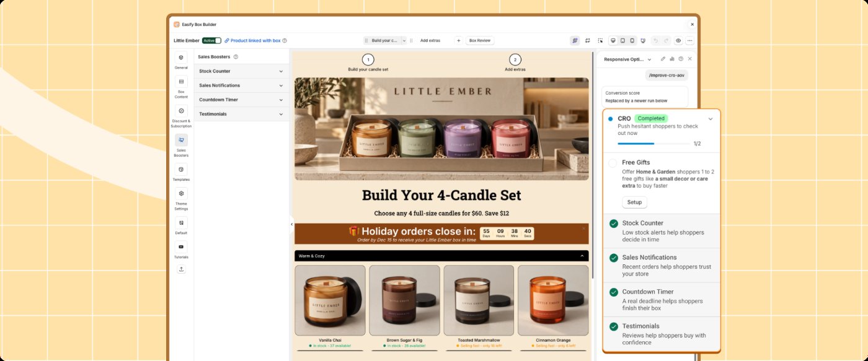Image resolution: width=868 pixels, height=361 pixels.
Task: Click the CRO progress bar showing 1/2
Action: (x=653, y=144)
